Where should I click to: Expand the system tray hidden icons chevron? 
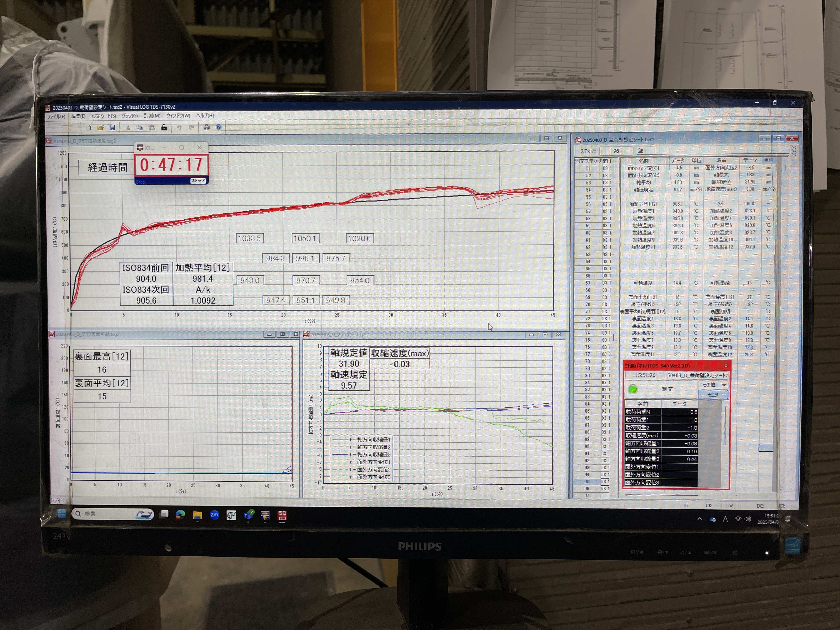coord(700,519)
